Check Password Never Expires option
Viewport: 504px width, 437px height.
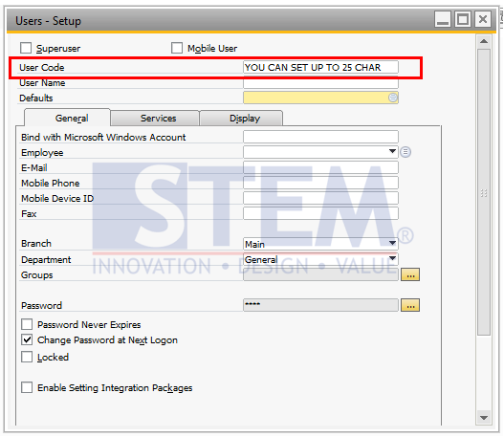coord(27,324)
